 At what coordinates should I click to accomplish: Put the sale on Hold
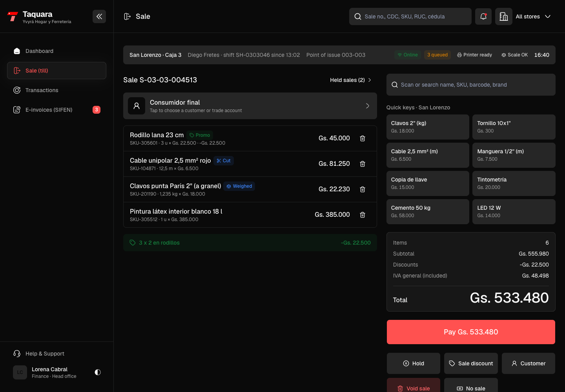[x=414, y=363]
